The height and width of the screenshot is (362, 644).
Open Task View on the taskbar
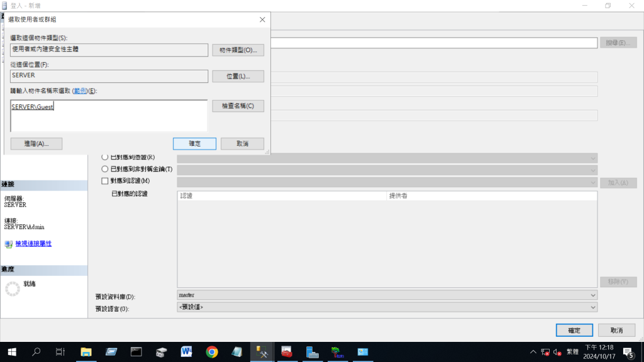coord(60,352)
